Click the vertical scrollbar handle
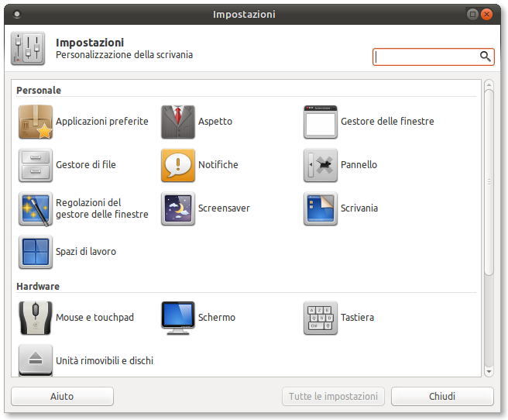Screen dimensions: 508x420 [489, 182]
